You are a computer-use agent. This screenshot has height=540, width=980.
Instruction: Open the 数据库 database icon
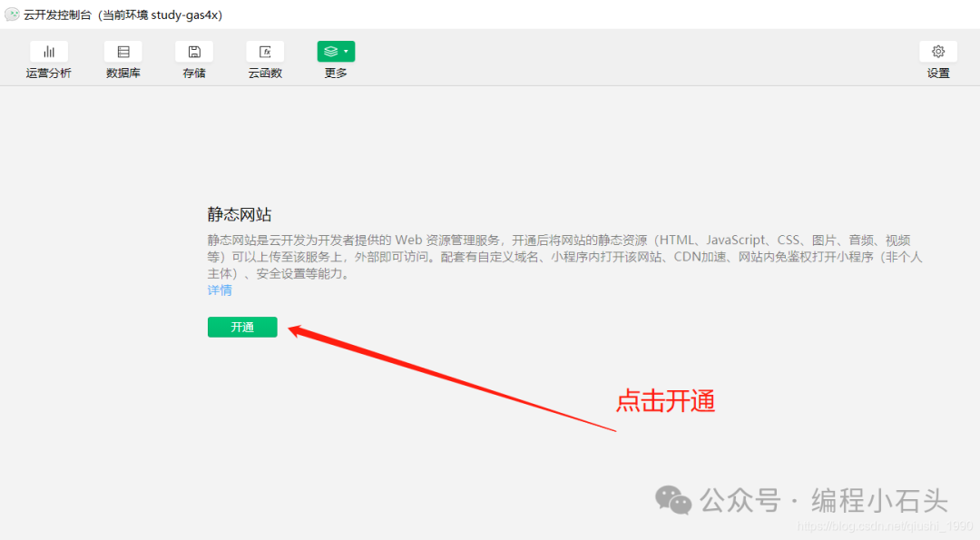point(123,52)
